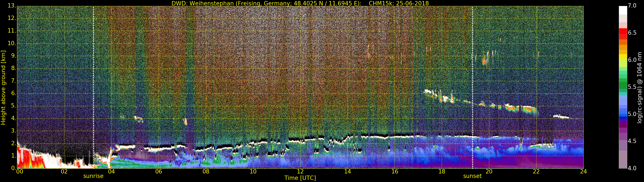The height and width of the screenshot is (182, 644).
Task: Select the '22' time axis tick label
Action: [x=536, y=171]
